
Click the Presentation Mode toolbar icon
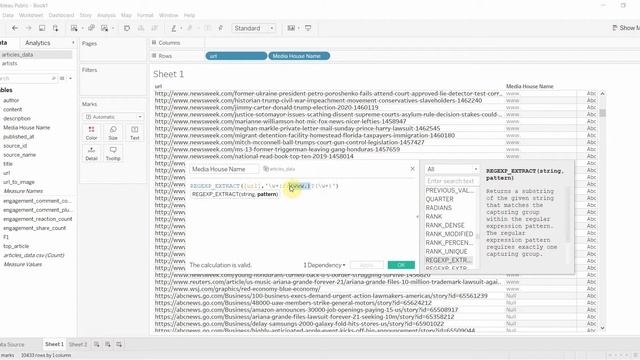click(x=308, y=28)
